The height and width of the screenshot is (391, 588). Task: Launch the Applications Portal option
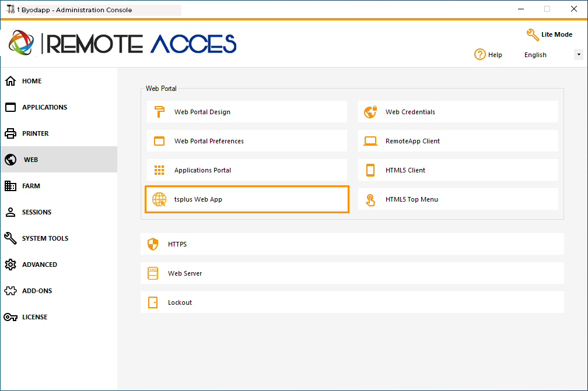pyautogui.click(x=247, y=170)
